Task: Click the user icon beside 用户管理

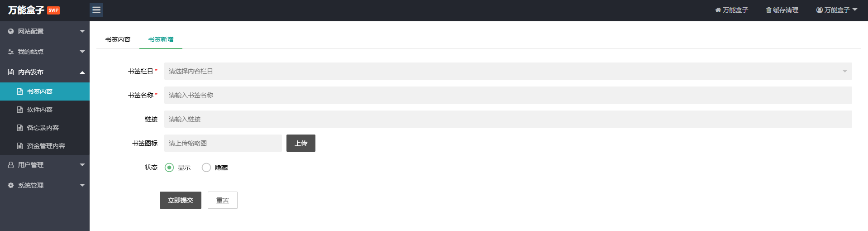Action: click(11, 165)
